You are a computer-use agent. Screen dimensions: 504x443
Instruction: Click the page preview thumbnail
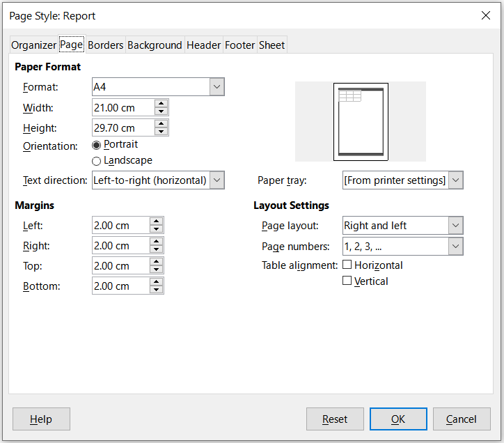[361, 122]
